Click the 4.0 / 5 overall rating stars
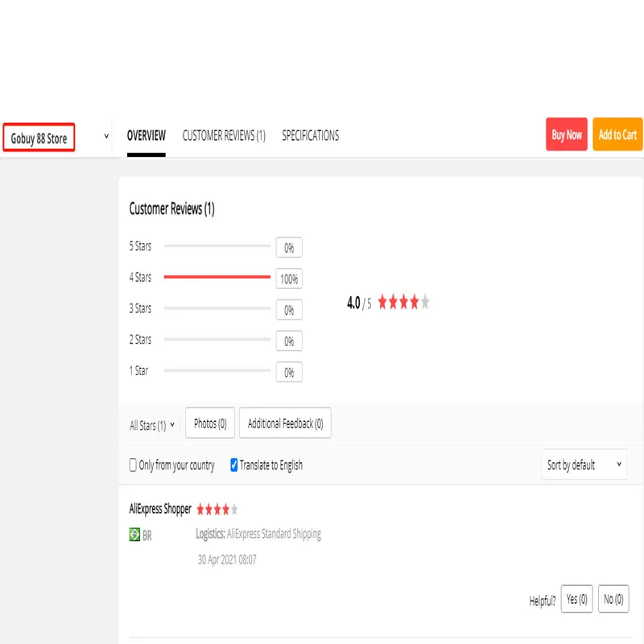Image resolution: width=644 pixels, height=644 pixels. [x=403, y=302]
